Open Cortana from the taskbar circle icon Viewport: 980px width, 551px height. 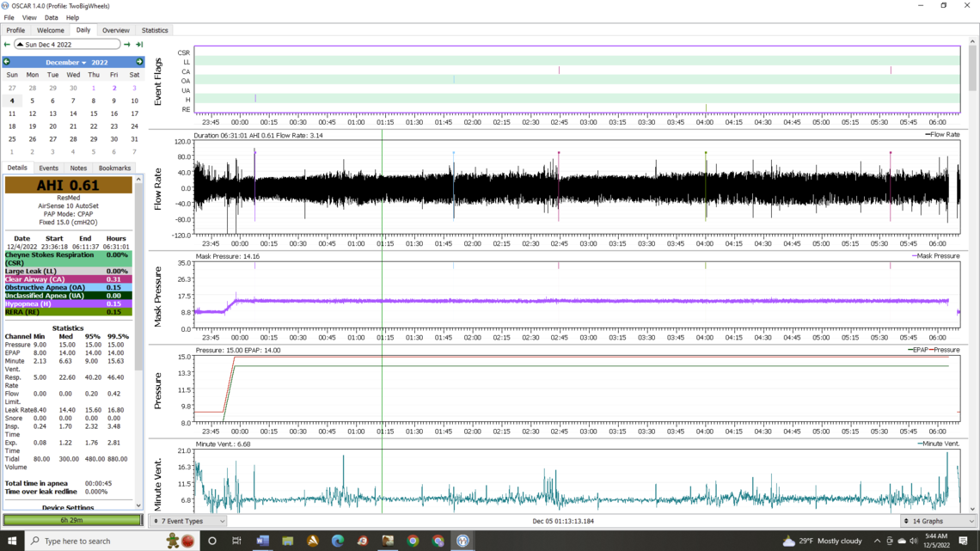211,541
